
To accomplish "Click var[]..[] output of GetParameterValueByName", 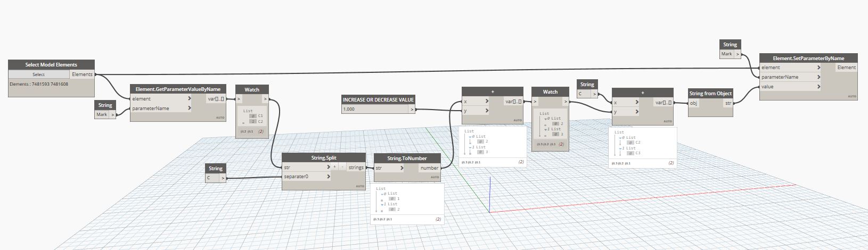I will [x=216, y=98].
